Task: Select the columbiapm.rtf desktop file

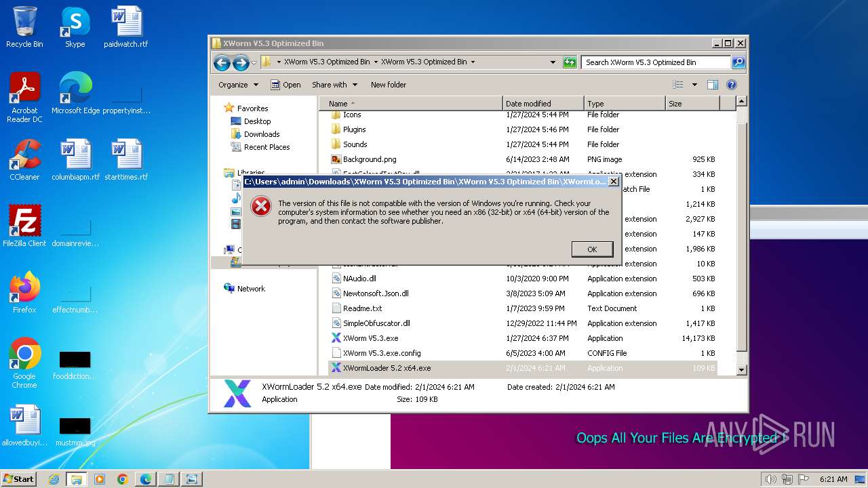Action: 75,160
